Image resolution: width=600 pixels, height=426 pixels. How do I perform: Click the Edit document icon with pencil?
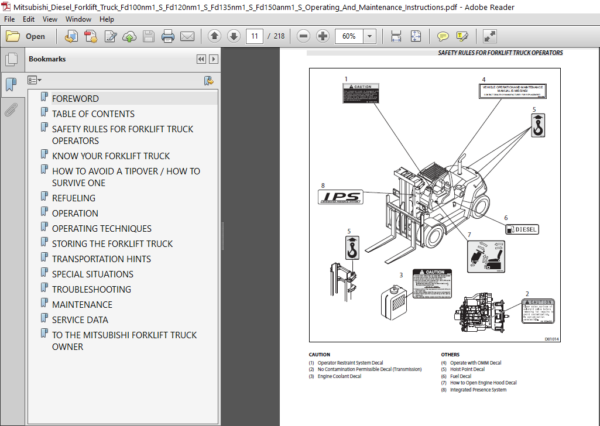(110, 36)
